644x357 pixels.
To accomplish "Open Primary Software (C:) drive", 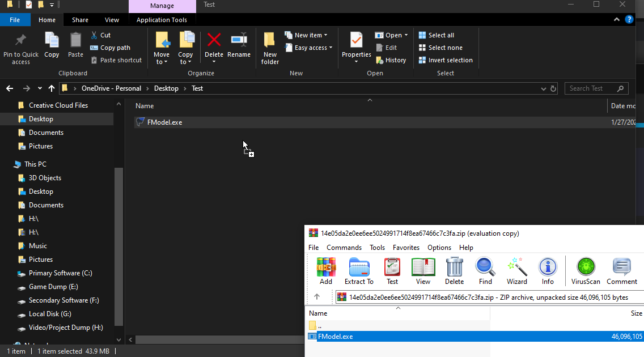I will 60,273.
